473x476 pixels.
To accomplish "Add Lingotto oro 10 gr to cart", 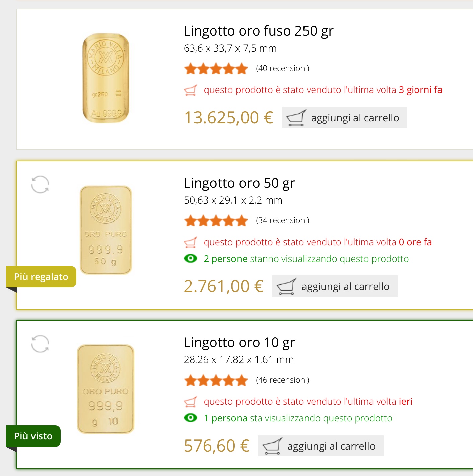I will click(x=321, y=446).
